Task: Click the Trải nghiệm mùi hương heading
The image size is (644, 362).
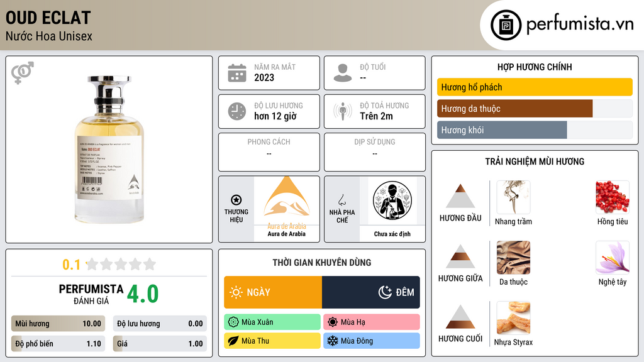Action: point(535,162)
